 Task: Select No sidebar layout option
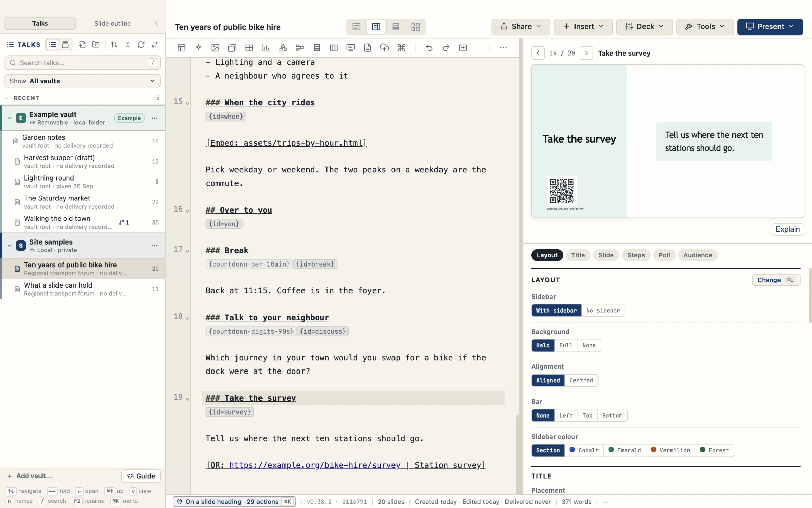coord(603,311)
